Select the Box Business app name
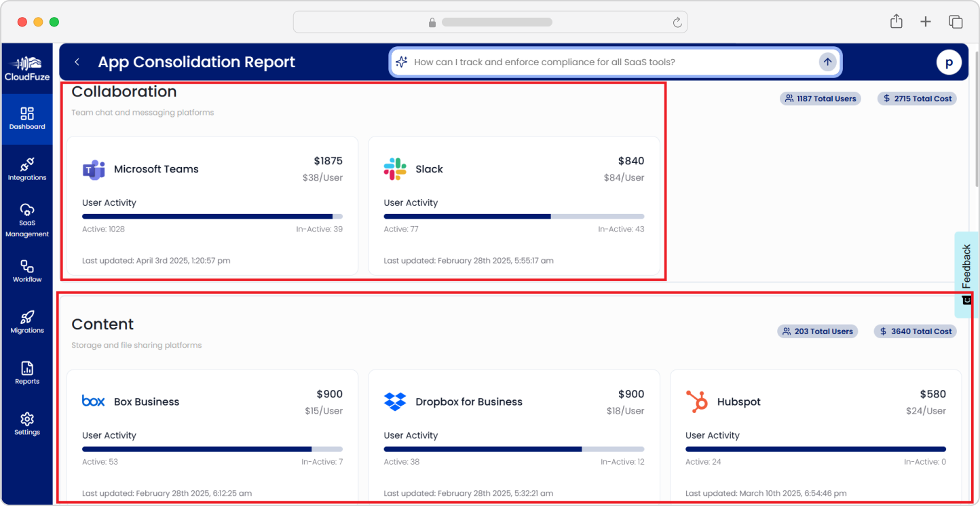This screenshot has width=980, height=506. tap(147, 401)
